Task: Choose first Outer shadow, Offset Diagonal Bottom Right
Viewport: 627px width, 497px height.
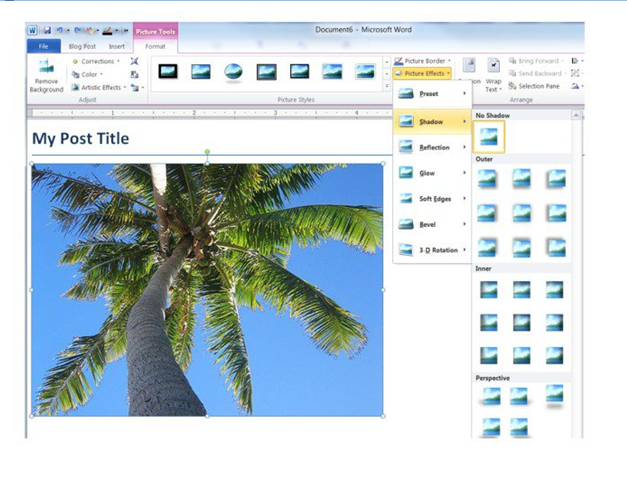Action: pyautogui.click(x=487, y=178)
